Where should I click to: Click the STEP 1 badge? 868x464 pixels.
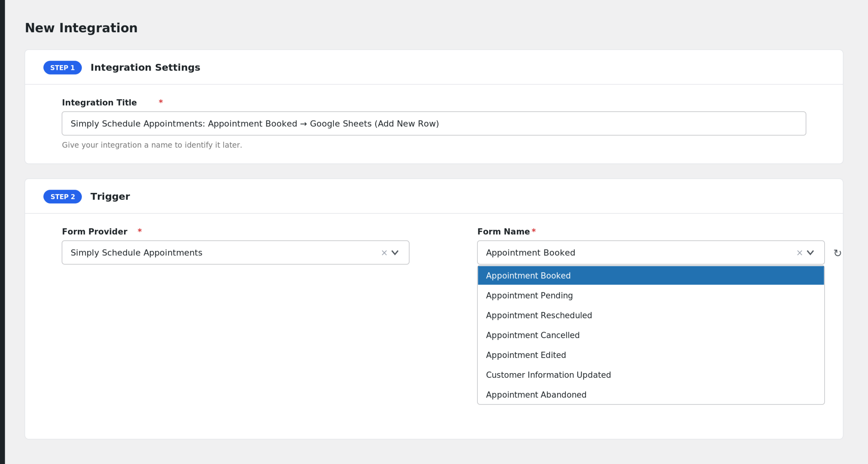pos(62,67)
